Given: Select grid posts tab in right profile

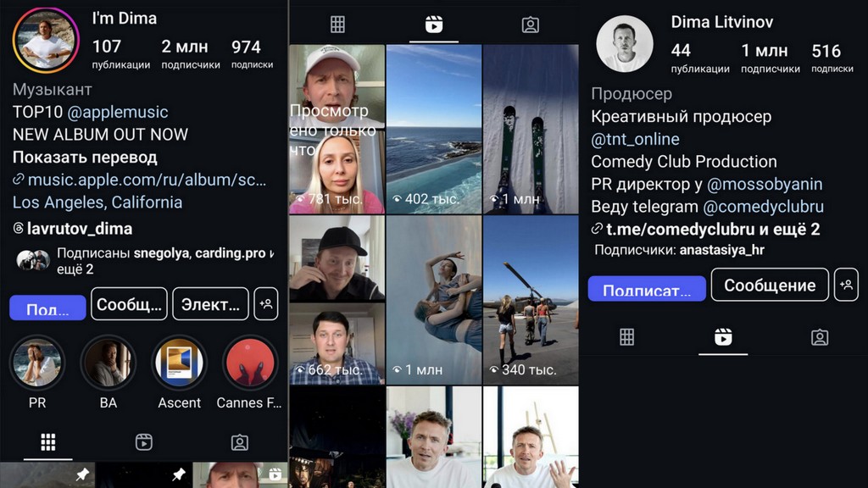Looking at the screenshot, I should point(626,337).
